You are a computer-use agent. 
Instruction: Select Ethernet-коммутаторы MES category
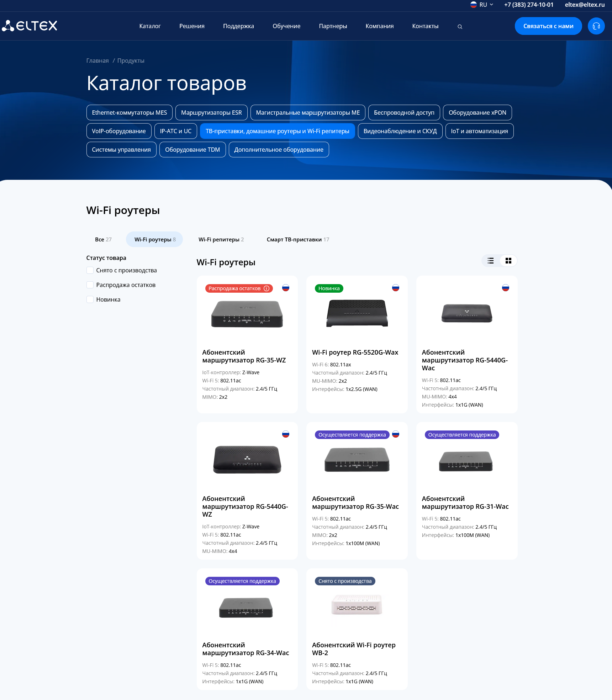click(130, 113)
